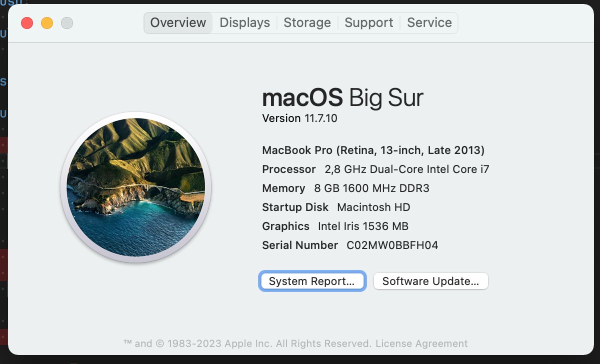
Task: Check for updates via Software Update
Action: 430,281
